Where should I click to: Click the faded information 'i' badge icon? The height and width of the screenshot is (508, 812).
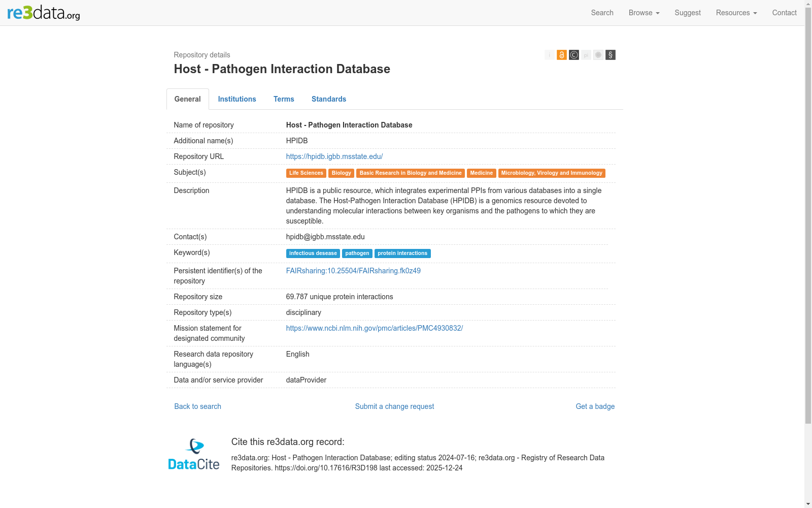(x=550, y=55)
